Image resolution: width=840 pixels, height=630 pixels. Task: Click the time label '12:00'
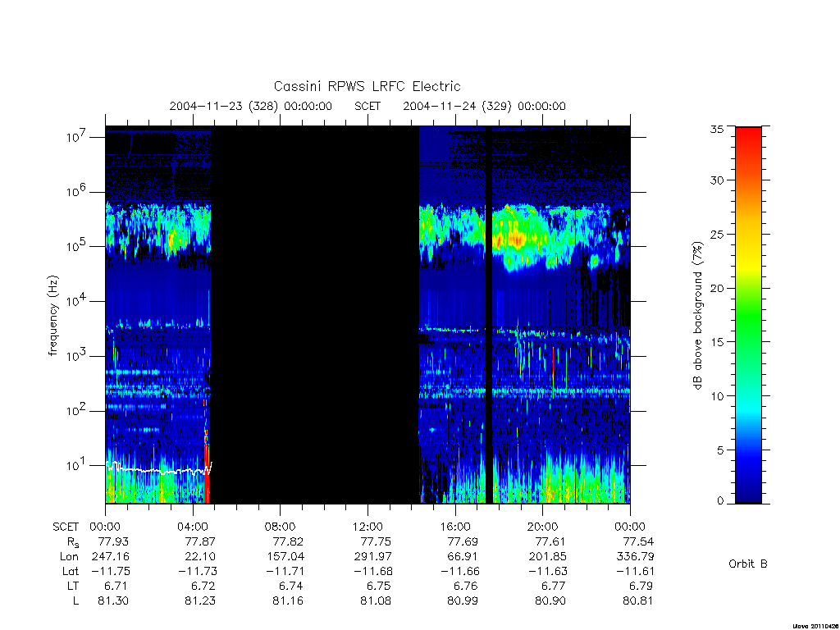367,527
